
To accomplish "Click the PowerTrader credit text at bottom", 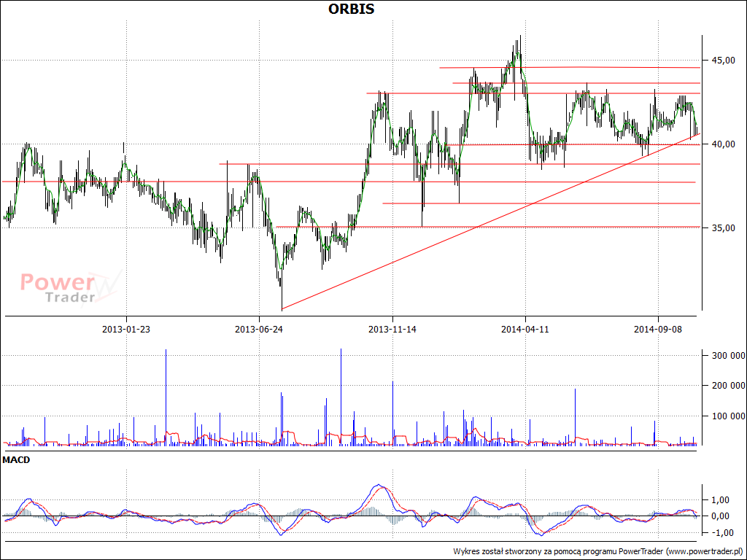I will point(598,551).
